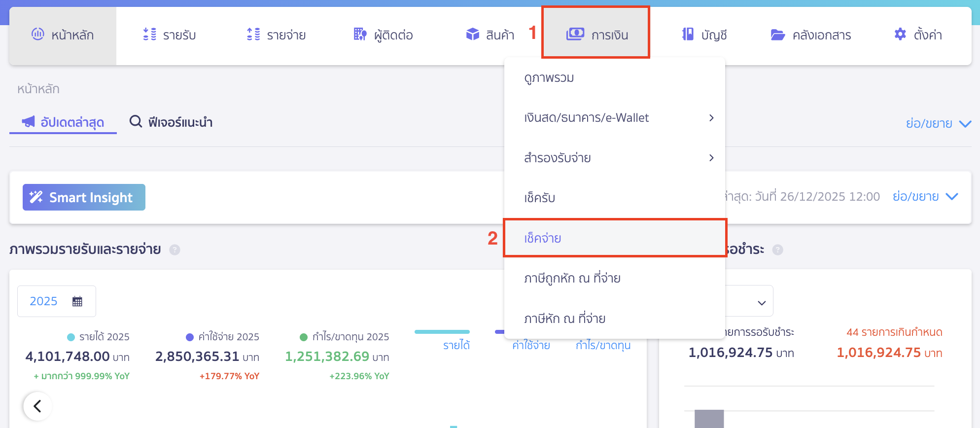
Task: Open the dropdown in the outstanding payments panel
Action: pos(761,302)
